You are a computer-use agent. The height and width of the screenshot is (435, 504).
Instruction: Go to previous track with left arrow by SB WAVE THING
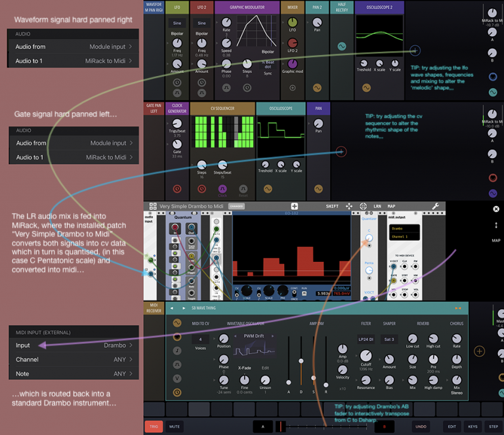point(172,308)
